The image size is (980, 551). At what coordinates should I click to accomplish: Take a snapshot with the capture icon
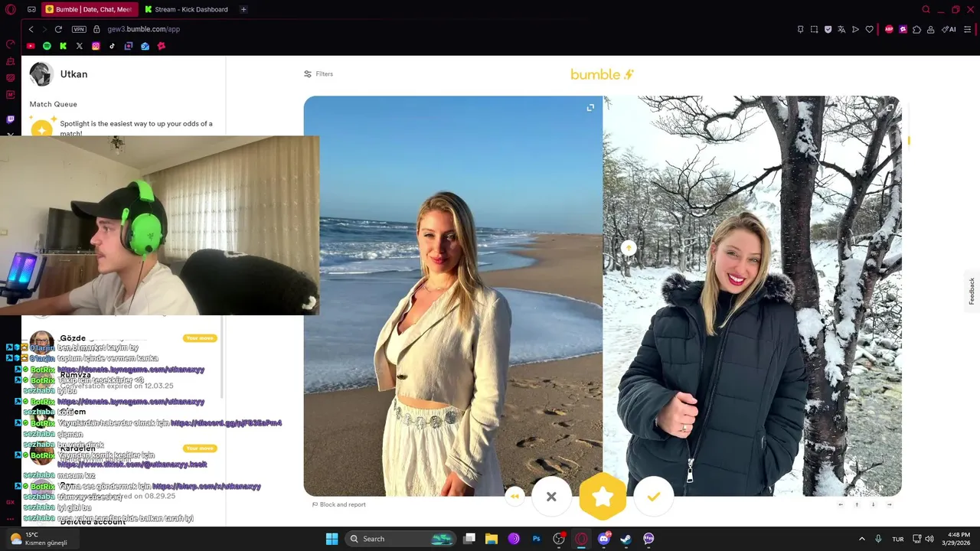[814, 29]
